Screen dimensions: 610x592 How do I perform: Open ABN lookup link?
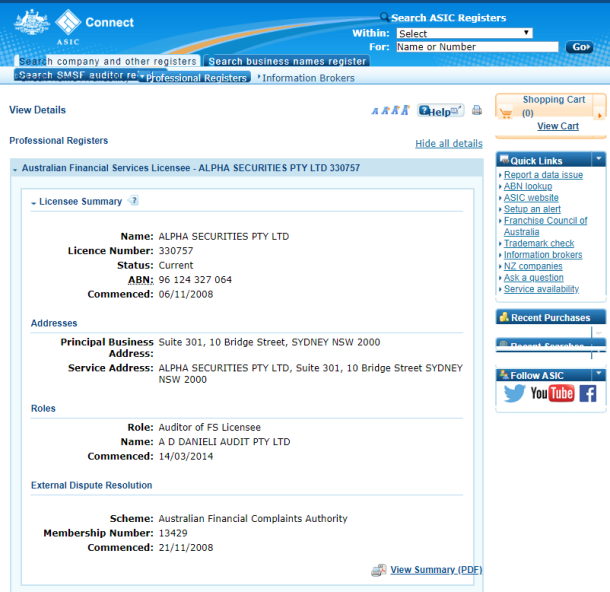[x=528, y=186]
